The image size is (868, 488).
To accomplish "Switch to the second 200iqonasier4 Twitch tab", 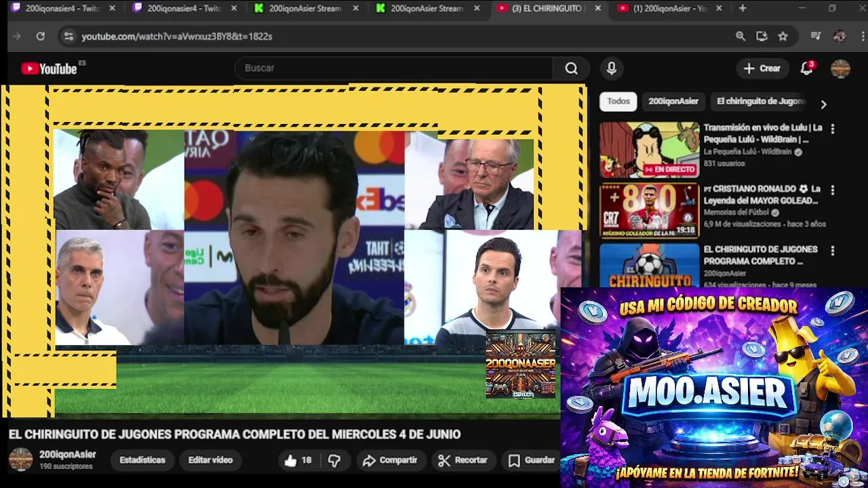I will click(184, 9).
